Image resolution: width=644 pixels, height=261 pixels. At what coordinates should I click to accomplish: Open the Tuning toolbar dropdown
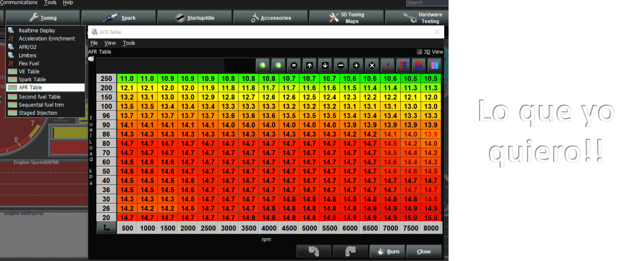43,18
